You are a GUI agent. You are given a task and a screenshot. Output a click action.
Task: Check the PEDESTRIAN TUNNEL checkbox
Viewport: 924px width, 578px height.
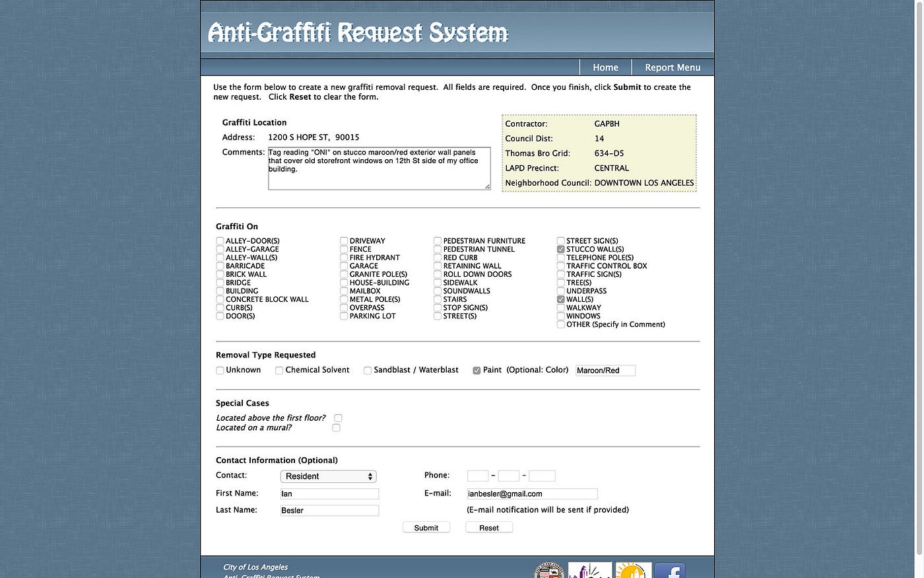coord(438,249)
